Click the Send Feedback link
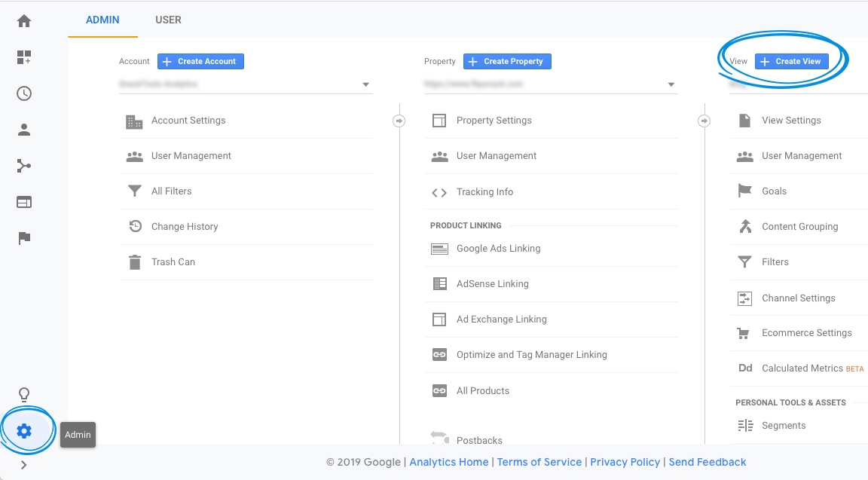Screen dimensions: 868x480 (x=708, y=462)
